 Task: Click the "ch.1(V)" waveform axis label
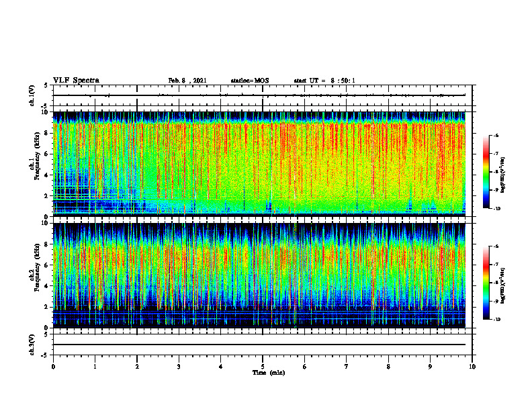coord(32,95)
